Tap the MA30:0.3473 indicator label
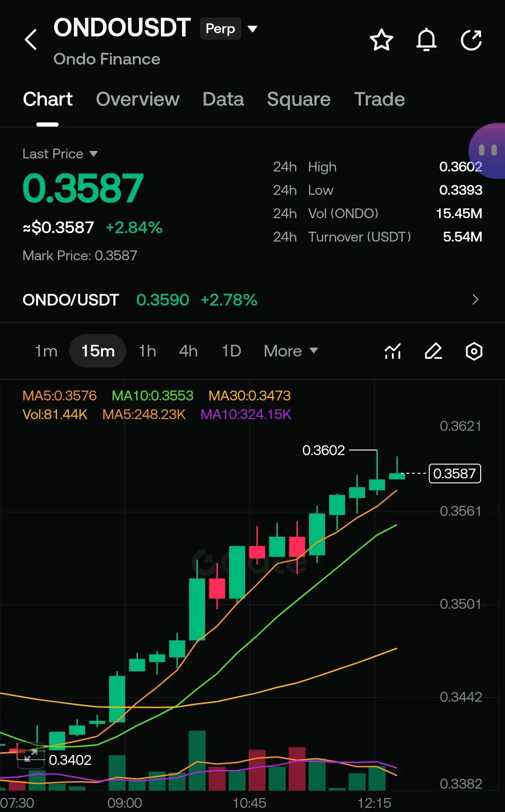Viewport: 505px width, 812px height. (x=250, y=396)
